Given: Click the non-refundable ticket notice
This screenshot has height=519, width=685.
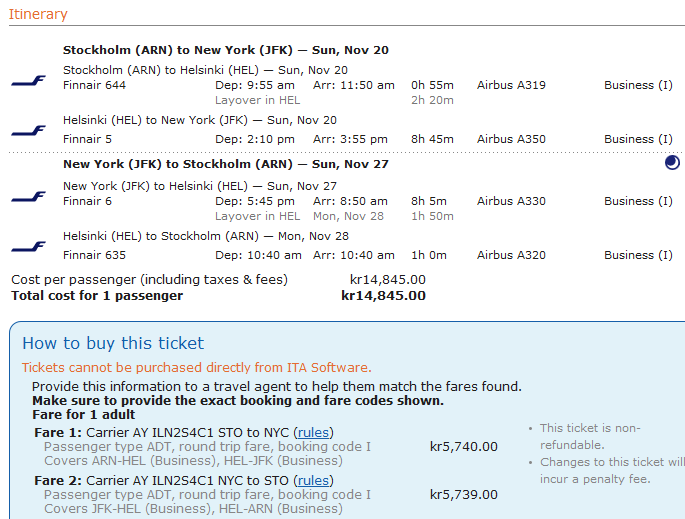Looking at the screenshot, I should point(590,436).
